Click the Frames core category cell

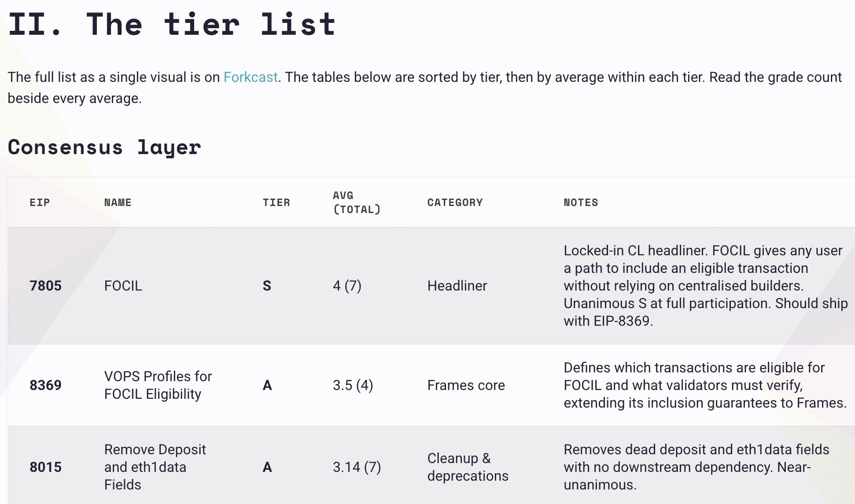point(466,385)
